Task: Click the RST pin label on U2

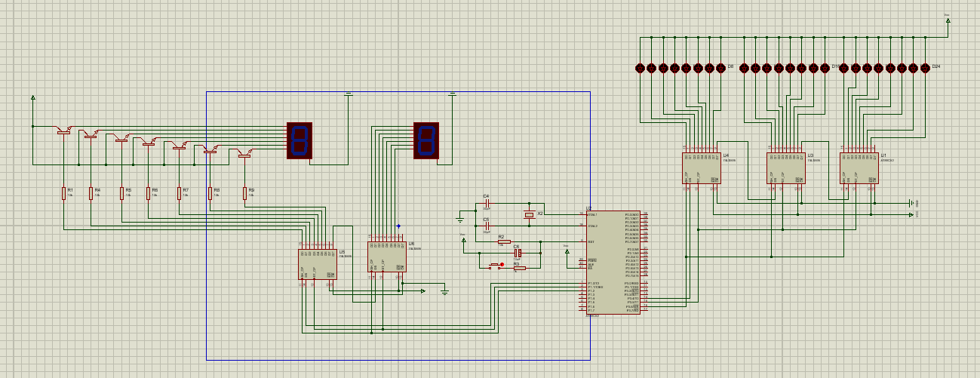Action: 591,241
